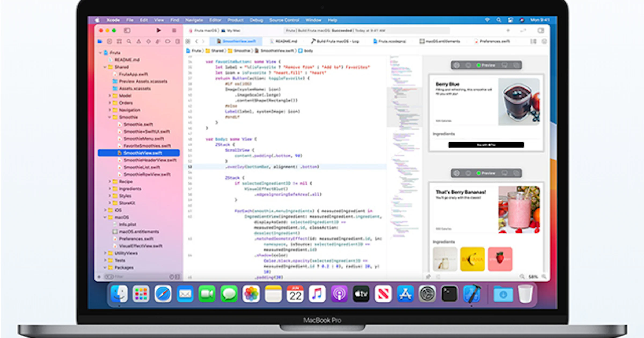
Task: Toggle recent files filter in navigator
Action: point(172,277)
